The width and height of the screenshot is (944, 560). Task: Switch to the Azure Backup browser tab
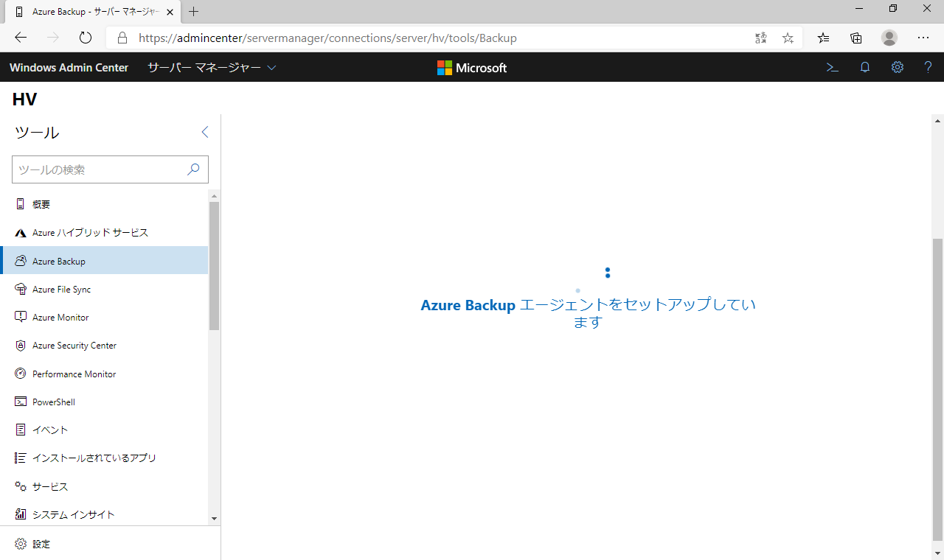click(x=91, y=12)
